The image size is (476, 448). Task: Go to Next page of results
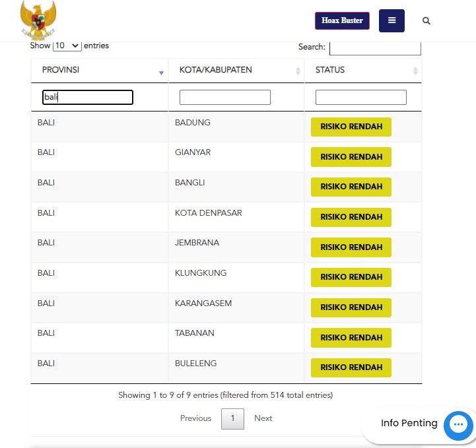[x=263, y=418]
